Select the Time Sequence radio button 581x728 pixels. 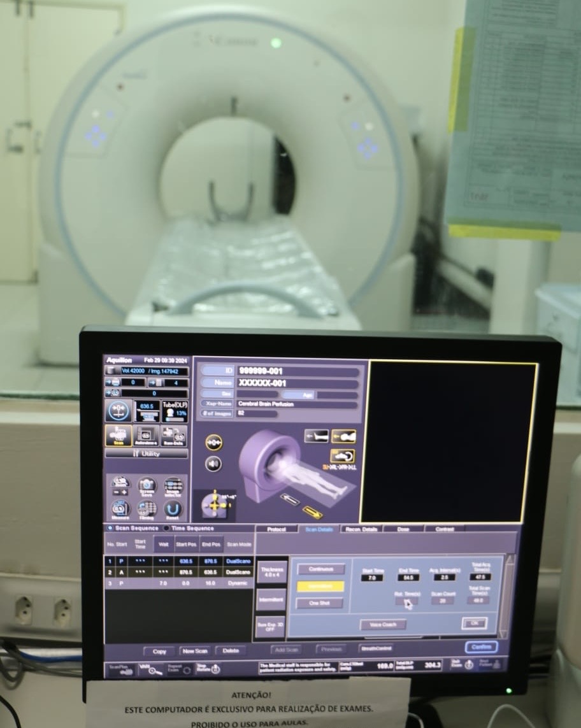click(167, 528)
